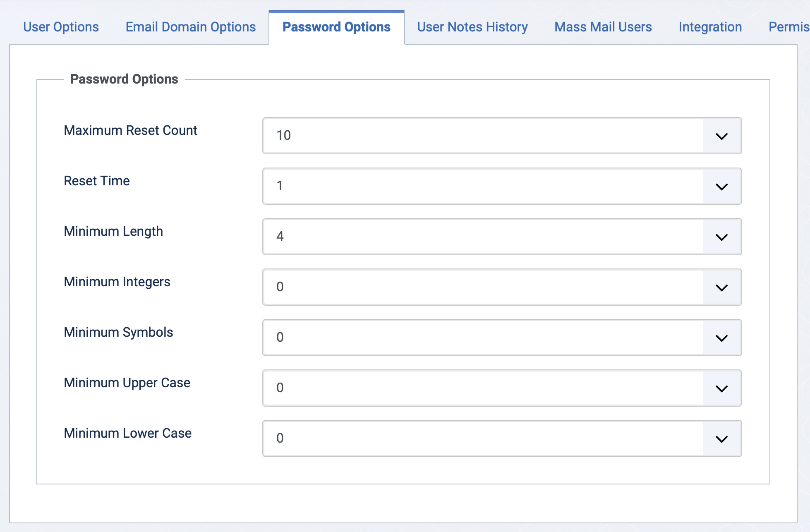810x532 pixels.
Task: Click the Minimum Lower Case label
Action: click(x=127, y=433)
